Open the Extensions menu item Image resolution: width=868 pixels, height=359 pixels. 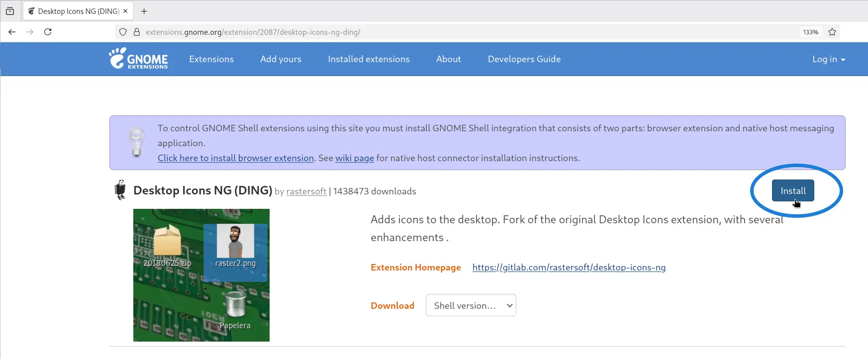tap(211, 59)
